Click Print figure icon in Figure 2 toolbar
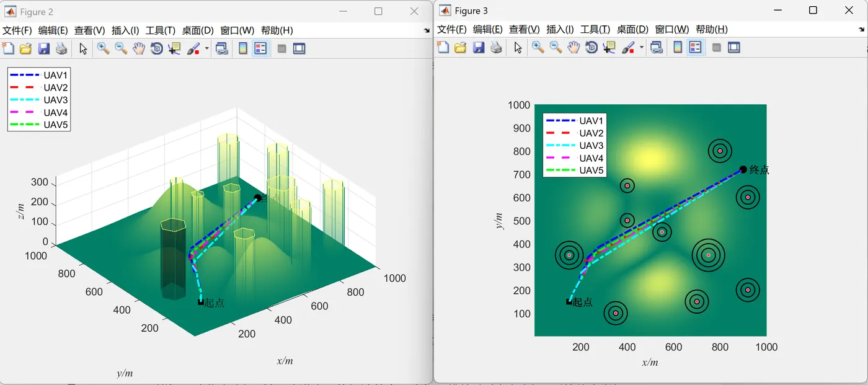This screenshot has height=385, width=868. [61, 48]
